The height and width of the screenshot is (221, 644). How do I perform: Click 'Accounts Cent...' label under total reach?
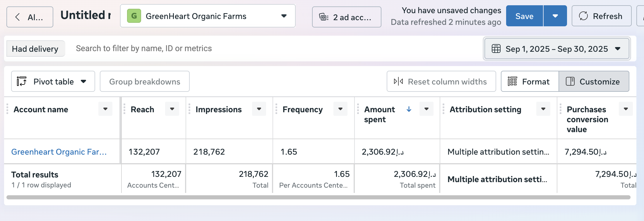coord(153,185)
